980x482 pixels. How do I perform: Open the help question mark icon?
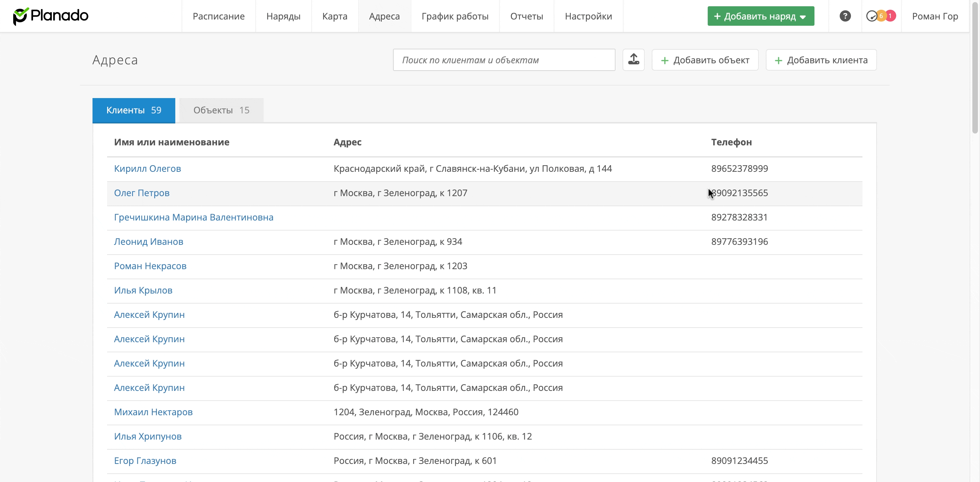point(845,16)
